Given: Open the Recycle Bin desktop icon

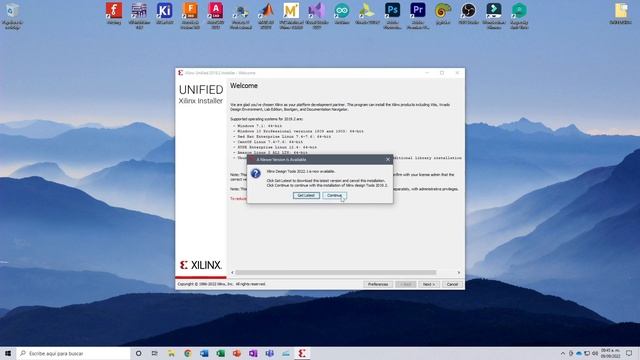Looking at the screenshot, I should pos(12,16).
